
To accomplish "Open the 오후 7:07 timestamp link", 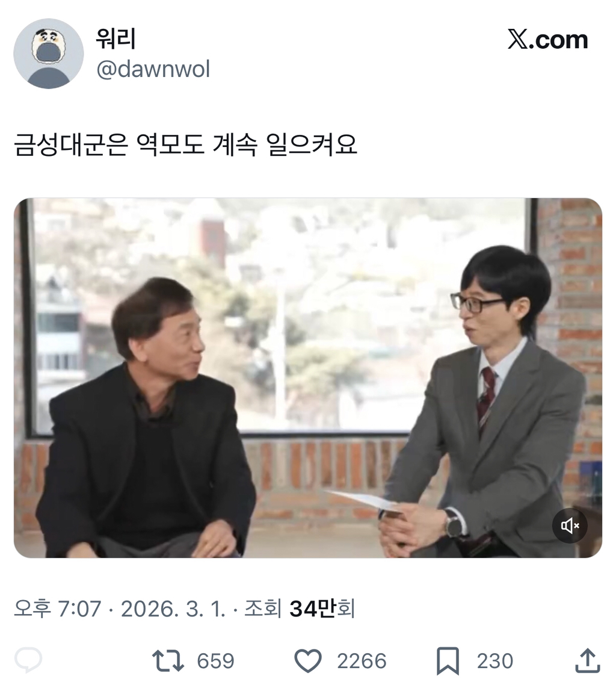I will [58, 609].
